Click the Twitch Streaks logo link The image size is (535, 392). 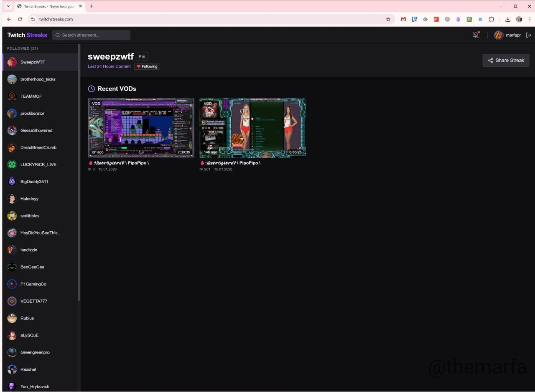(x=27, y=35)
